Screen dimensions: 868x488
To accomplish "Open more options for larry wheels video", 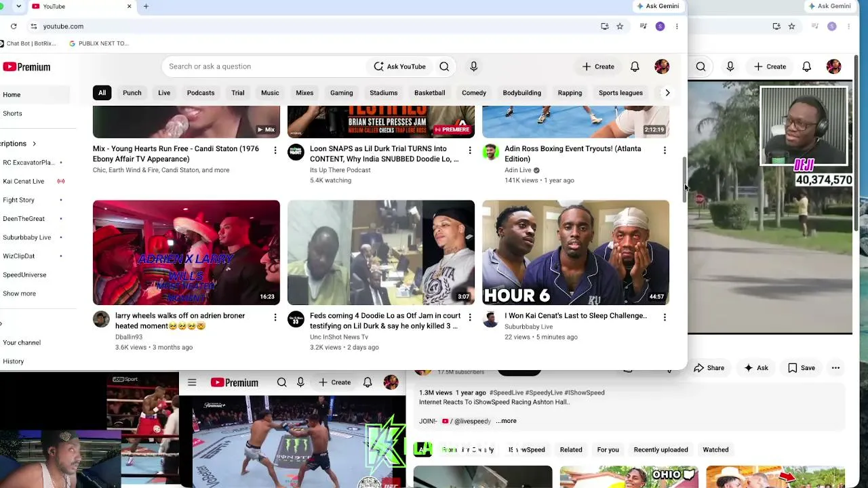I will click(x=275, y=317).
